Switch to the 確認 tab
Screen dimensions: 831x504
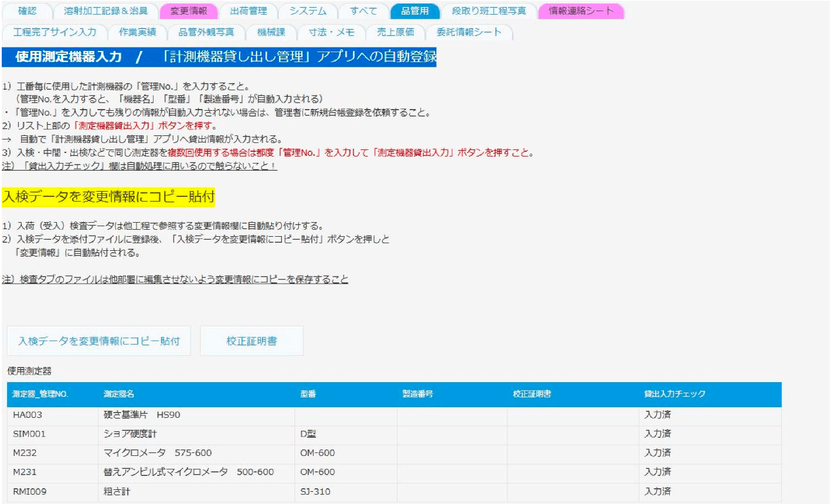point(27,11)
